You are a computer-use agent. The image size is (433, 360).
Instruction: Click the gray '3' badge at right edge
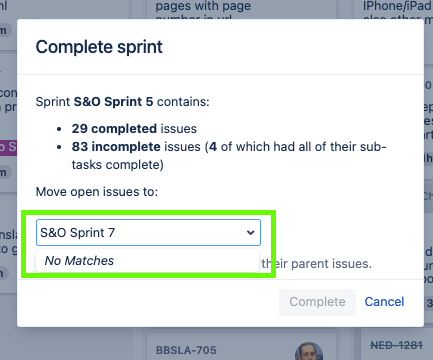[x=429, y=303]
